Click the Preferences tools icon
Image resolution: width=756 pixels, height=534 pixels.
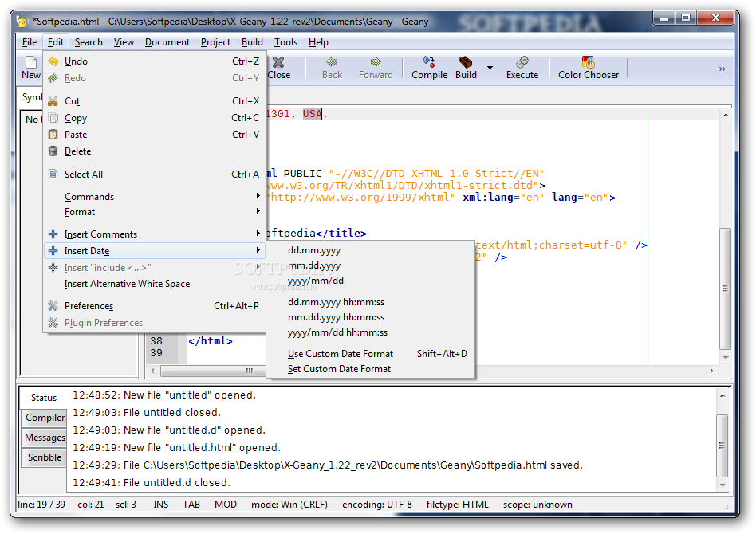point(53,306)
